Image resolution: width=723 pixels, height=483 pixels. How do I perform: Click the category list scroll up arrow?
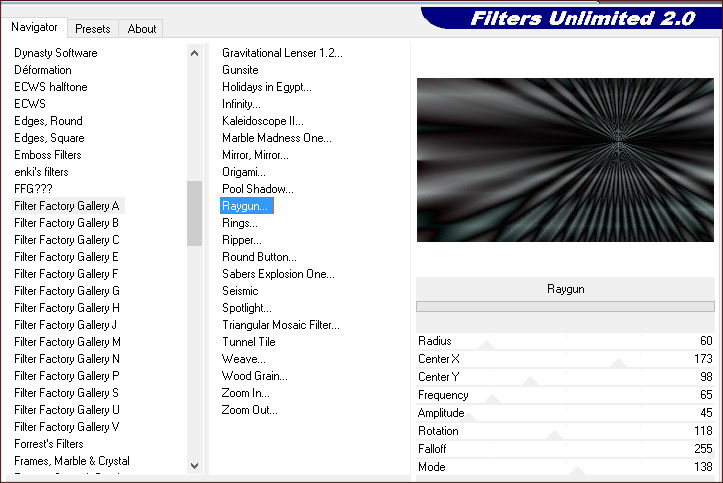(195, 53)
